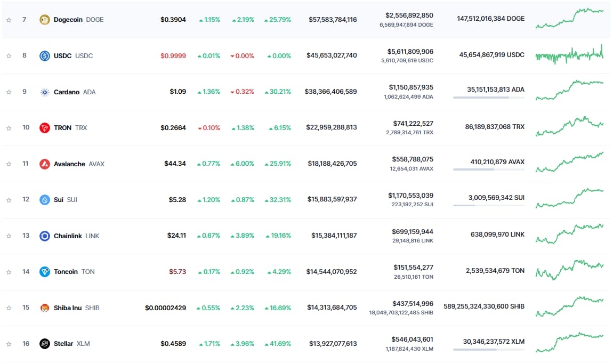Click the USDC coin logo icon
This screenshot has width=613, height=364.
45,56
